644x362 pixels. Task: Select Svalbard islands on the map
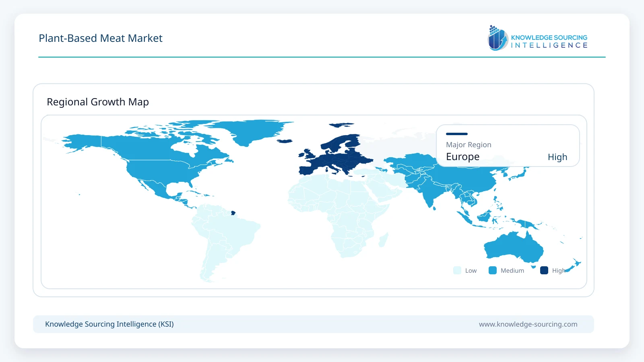point(341,125)
